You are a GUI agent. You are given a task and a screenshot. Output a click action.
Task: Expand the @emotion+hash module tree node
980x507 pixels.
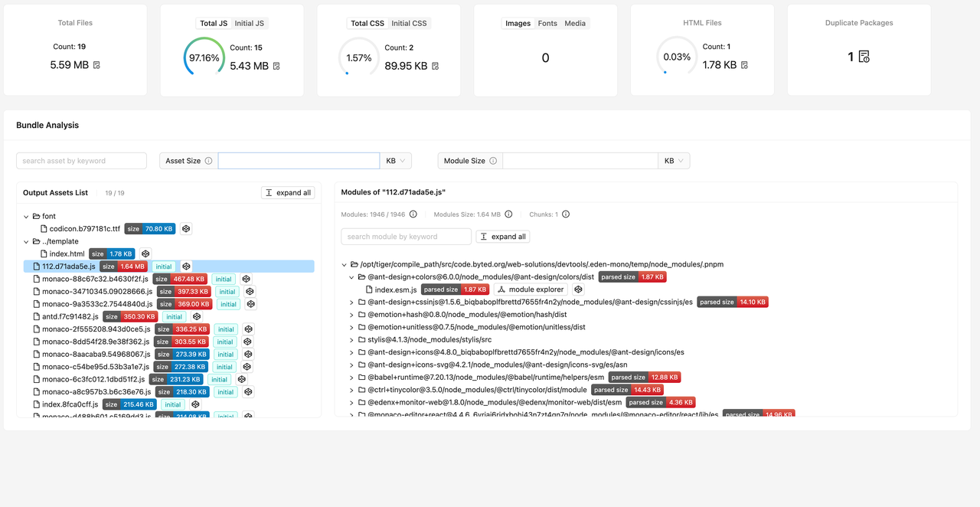coord(351,314)
